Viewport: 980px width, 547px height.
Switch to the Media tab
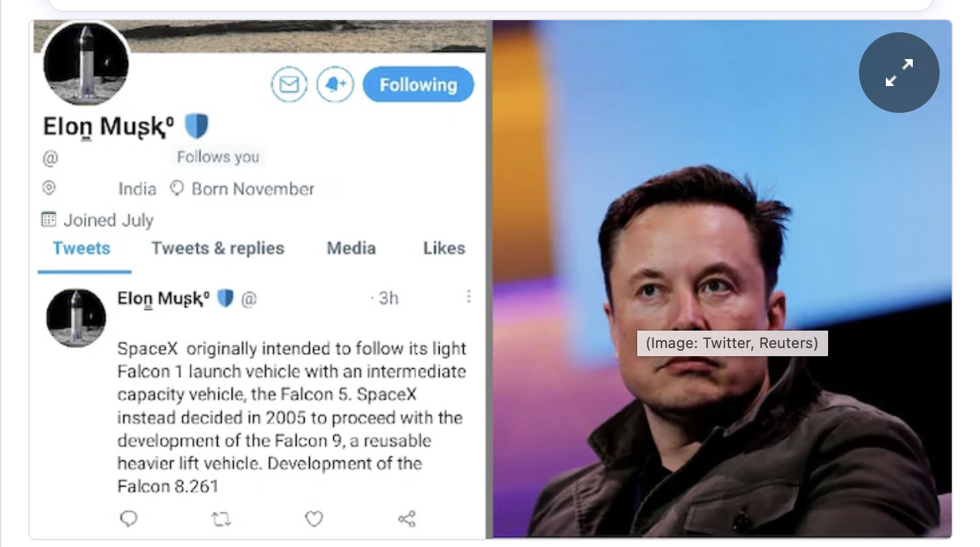352,248
